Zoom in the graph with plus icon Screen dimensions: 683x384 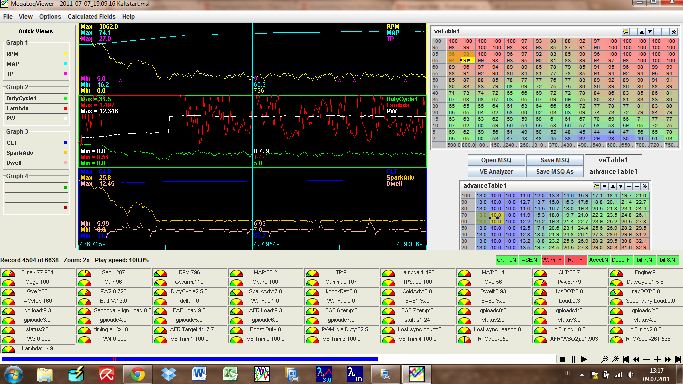(x=657, y=359)
